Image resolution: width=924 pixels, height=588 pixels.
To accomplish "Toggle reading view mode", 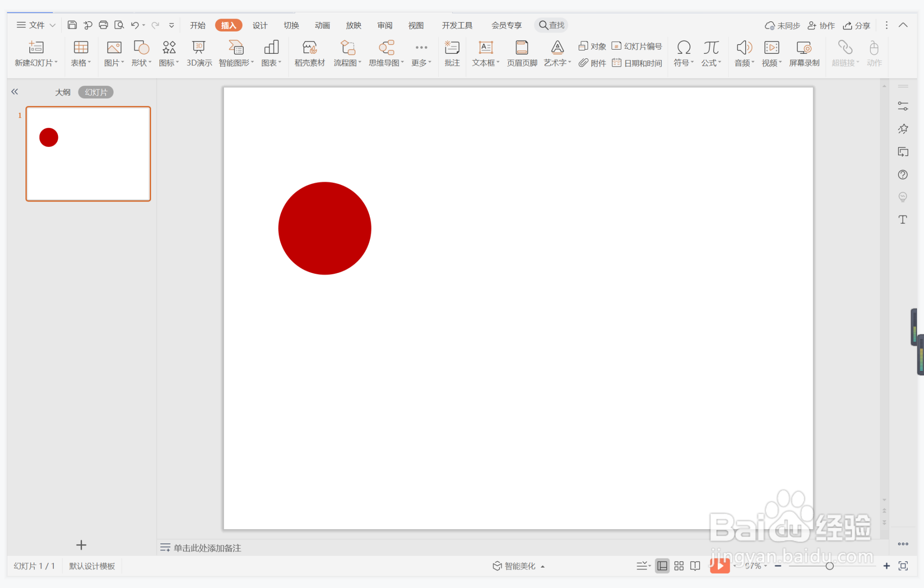I will tap(695, 566).
